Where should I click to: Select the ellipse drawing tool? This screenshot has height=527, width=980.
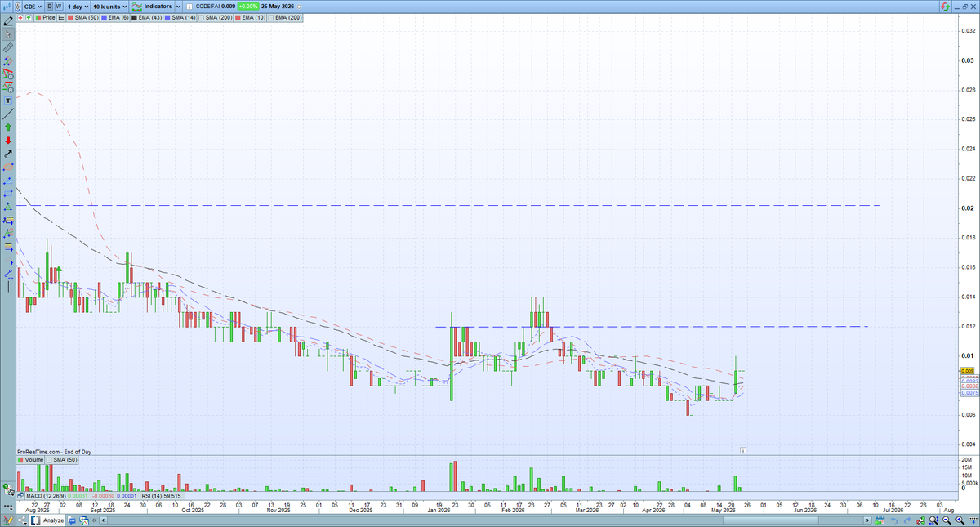8,167
